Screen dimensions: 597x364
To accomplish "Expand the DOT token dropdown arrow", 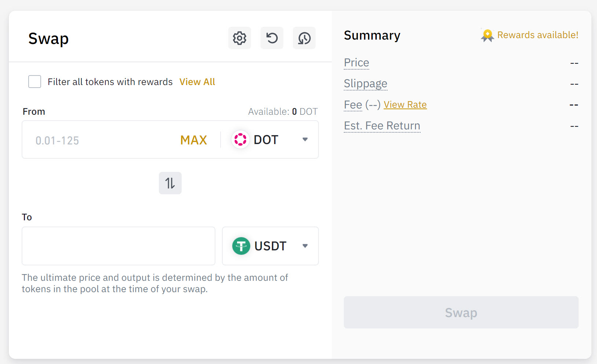I will 305,139.
